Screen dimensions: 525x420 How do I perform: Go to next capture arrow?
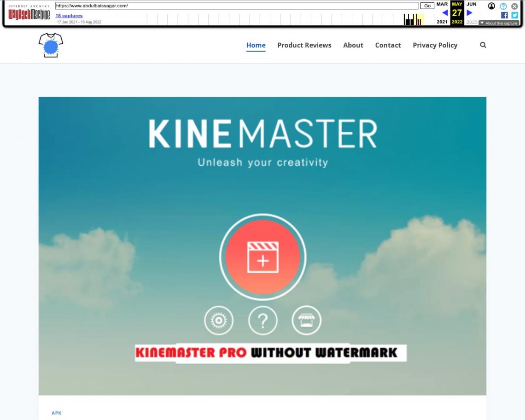coord(469,13)
